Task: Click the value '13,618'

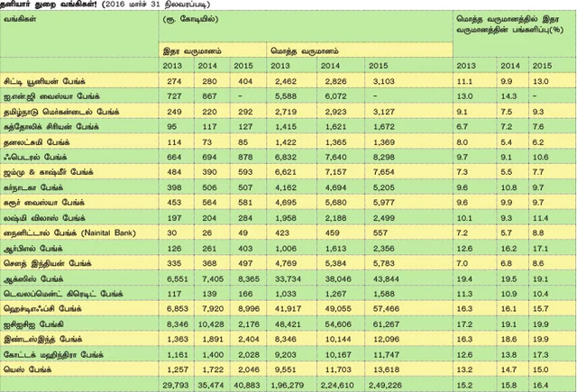Action: pyautogui.click(x=387, y=370)
